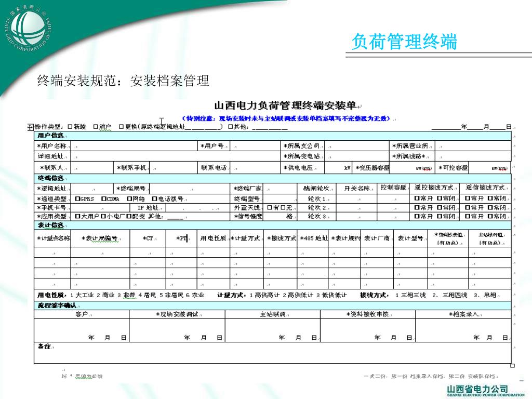Viewport: 532px width, 399px height.
Task: Click the 山西省电力公司 footer logo
Action: 486,391
